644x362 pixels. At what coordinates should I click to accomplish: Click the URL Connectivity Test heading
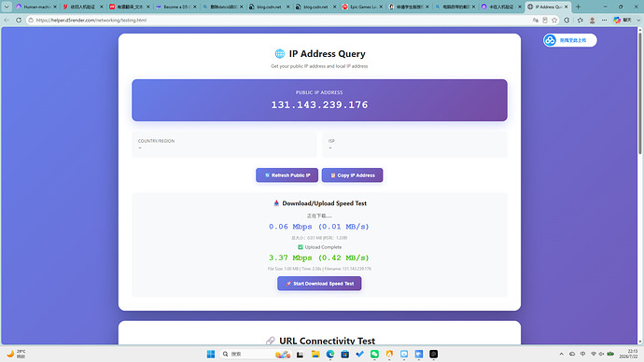point(327,341)
